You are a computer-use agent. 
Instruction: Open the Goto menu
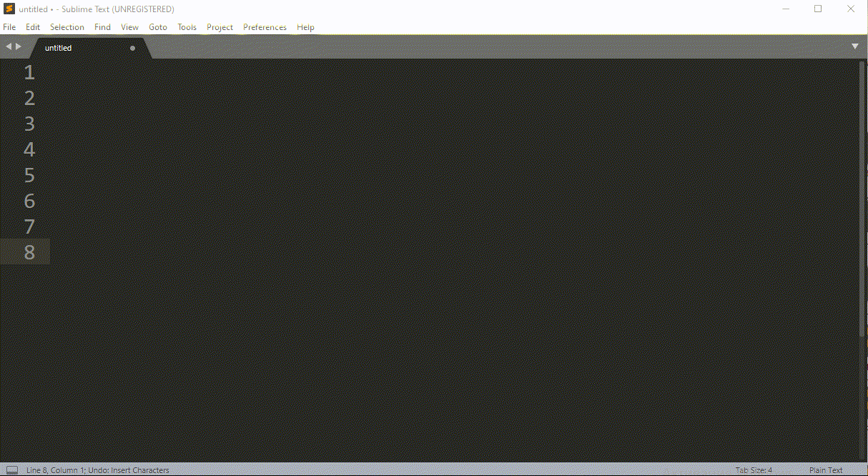click(158, 27)
